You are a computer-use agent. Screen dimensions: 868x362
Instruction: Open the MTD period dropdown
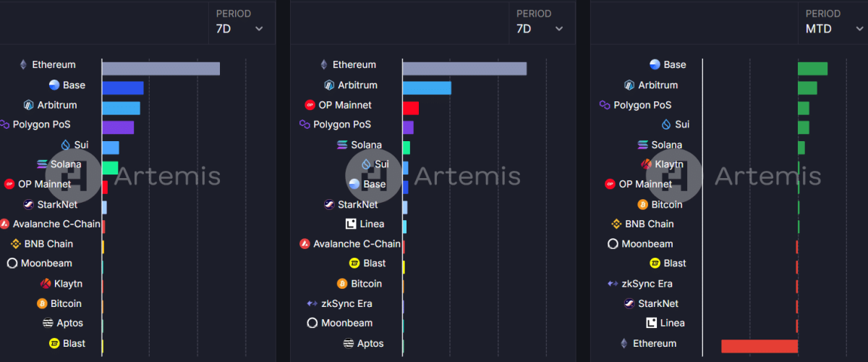tap(833, 29)
